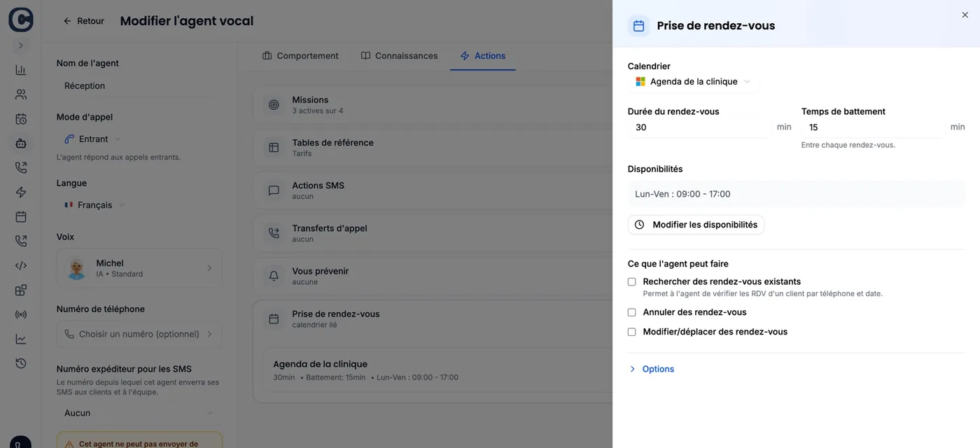Open the call-forward sidebar icon above the code icon
Screen dimensions: 980x448
(21, 241)
